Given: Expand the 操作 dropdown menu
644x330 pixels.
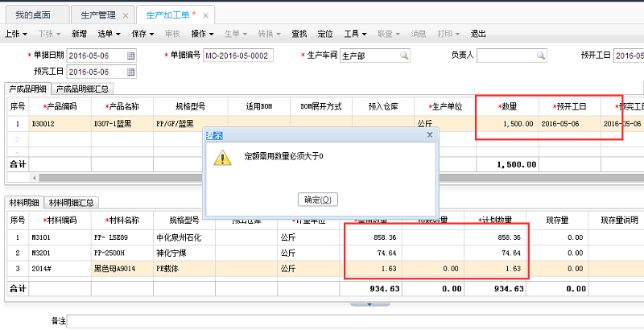Looking at the screenshot, I should pyautogui.click(x=201, y=34).
